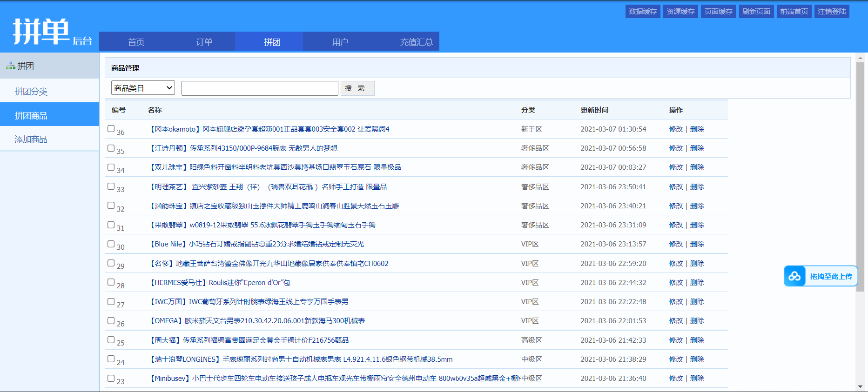This screenshot has width=868, height=392.
Task: Click the product search text field
Action: click(x=260, y=88)
